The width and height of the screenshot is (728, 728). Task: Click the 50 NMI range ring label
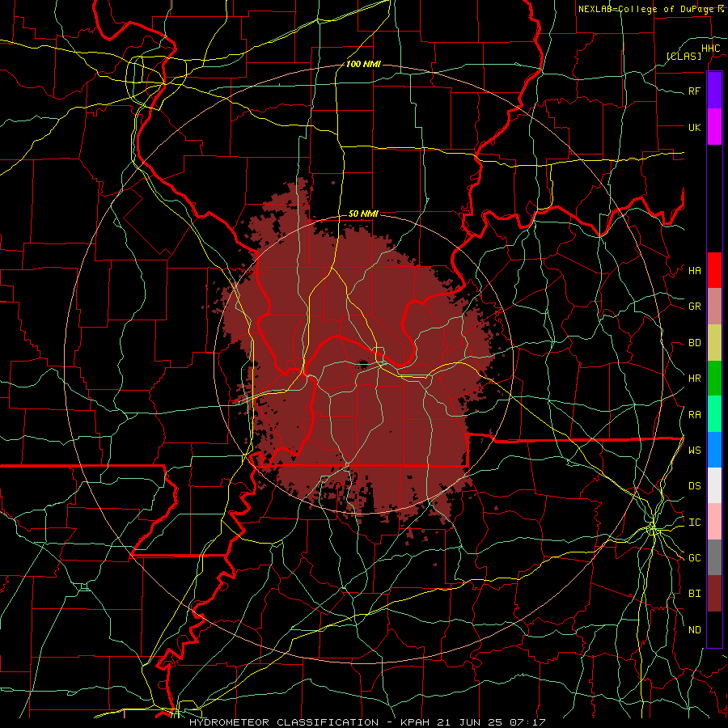[363, 214]
